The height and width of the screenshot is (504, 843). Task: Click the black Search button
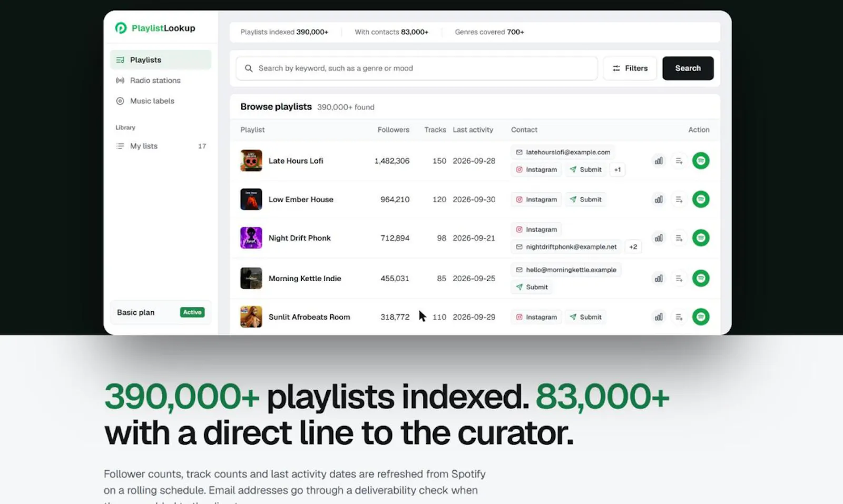tap(688, 68)
